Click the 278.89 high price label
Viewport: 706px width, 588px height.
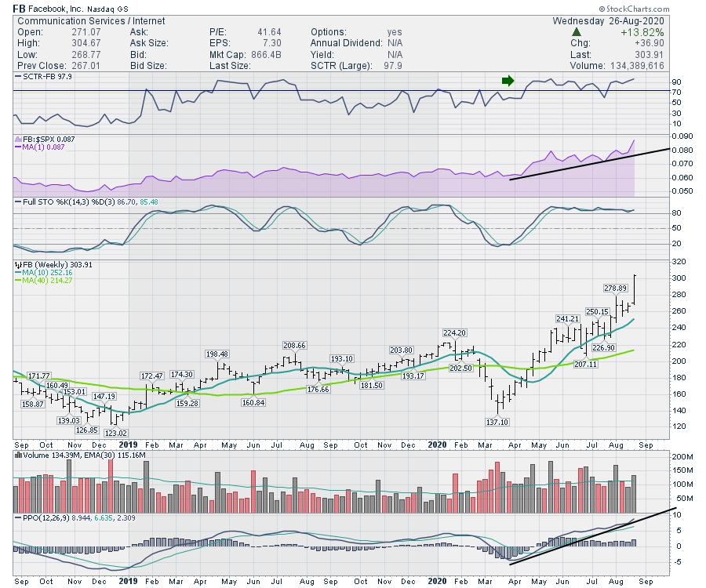click(617, 289)
